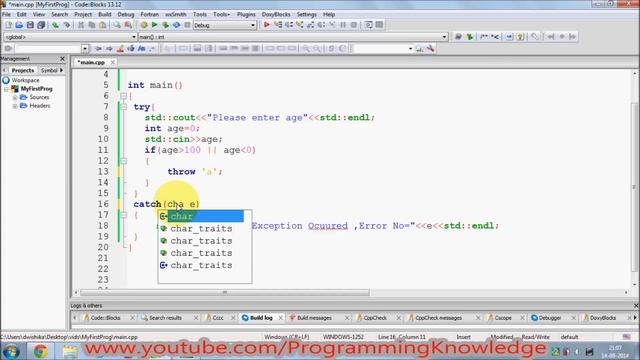This screenshot has height=360, width=640.
Task: Click the Windows Start button
Action: [x=11, y=351]
